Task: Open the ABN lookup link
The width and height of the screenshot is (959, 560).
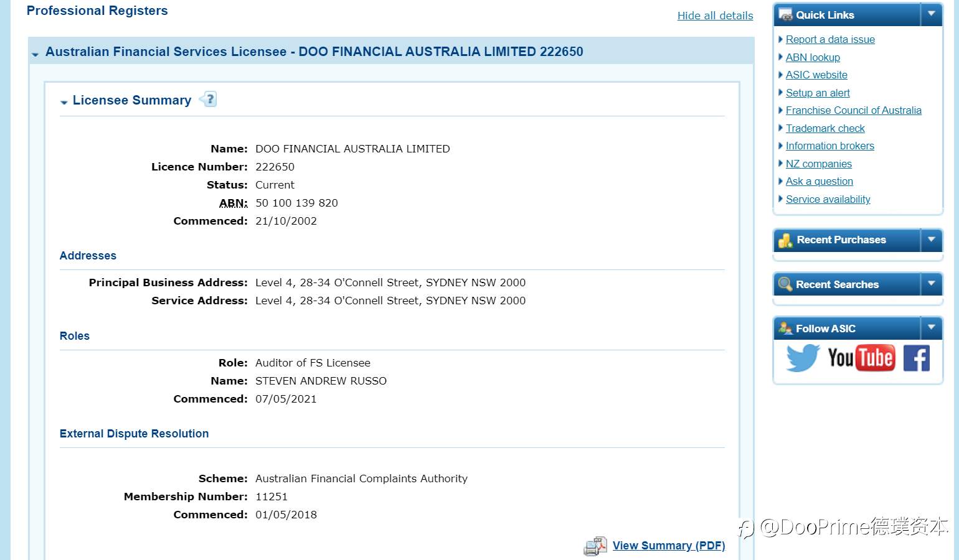Action: pyautogui.click(x=813, y=57)
